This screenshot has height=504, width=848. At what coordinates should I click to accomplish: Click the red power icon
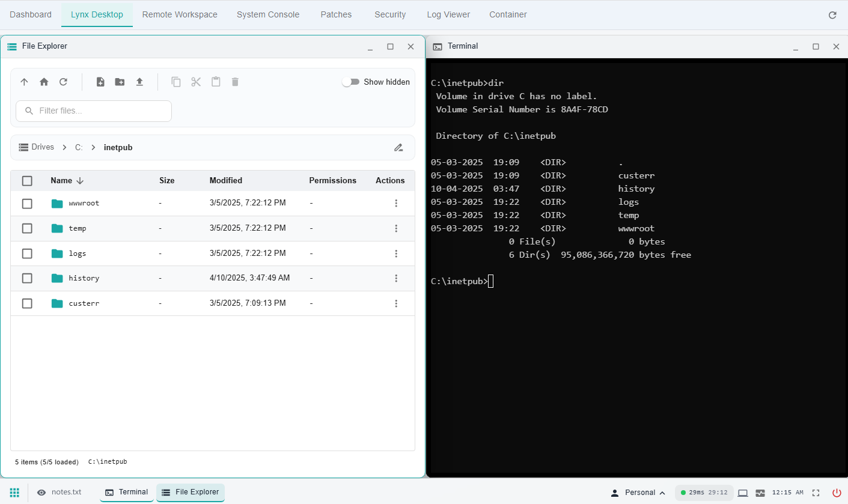836,493
